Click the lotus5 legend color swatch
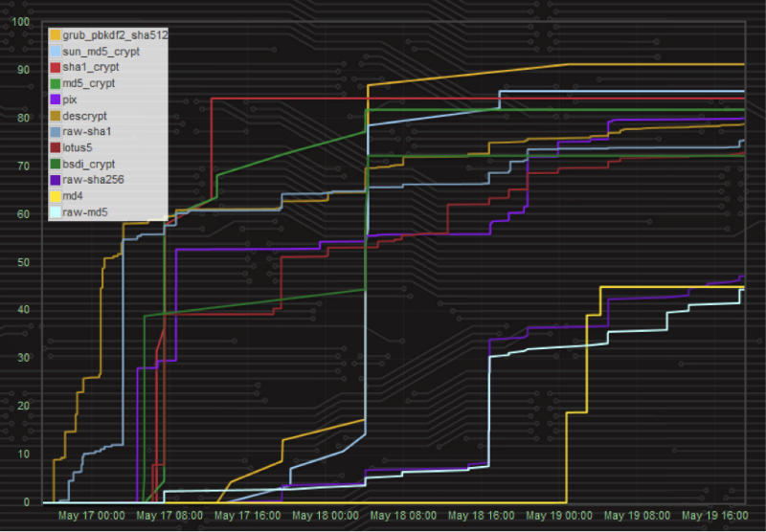Screen dimensions: 766x532 click(x=56, y=147)
